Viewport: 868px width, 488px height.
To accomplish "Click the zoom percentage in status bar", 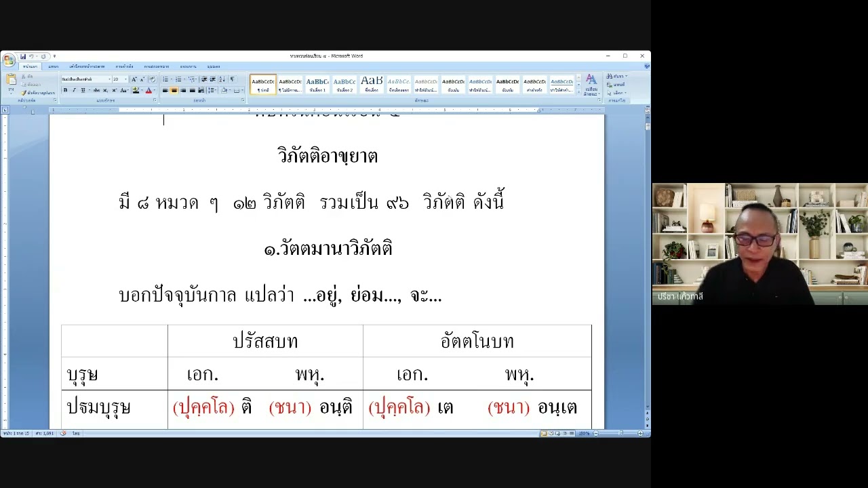I will tap(585, 433).
